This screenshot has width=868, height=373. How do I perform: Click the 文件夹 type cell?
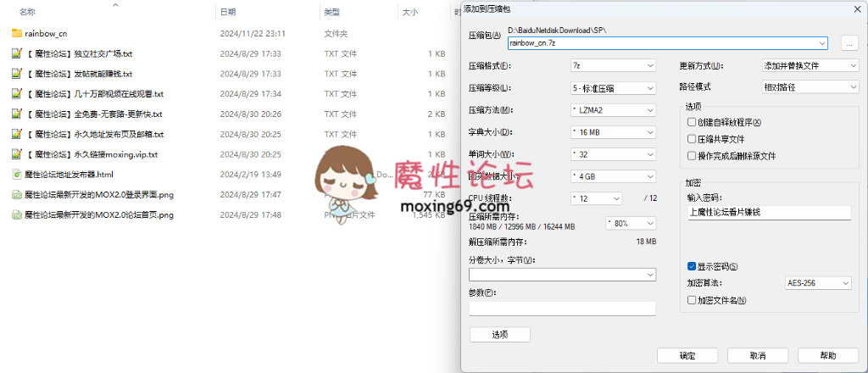coord(336,33)
